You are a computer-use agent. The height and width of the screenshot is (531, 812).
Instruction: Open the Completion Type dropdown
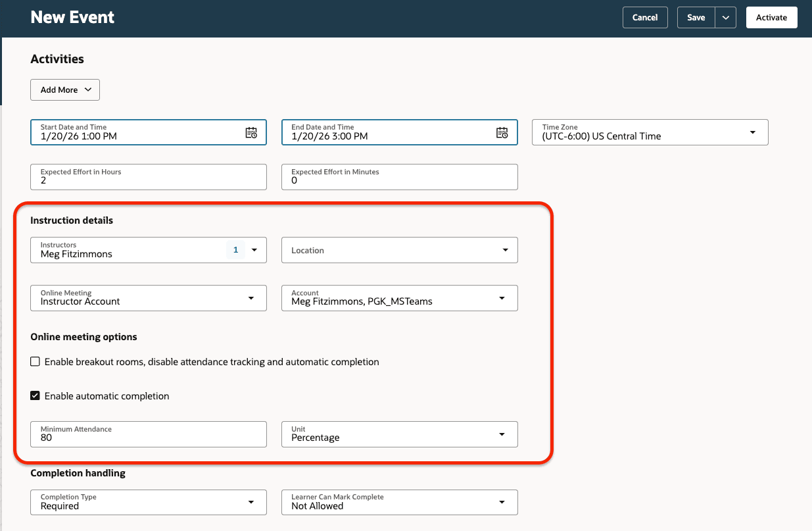click(x=251, y=502)
